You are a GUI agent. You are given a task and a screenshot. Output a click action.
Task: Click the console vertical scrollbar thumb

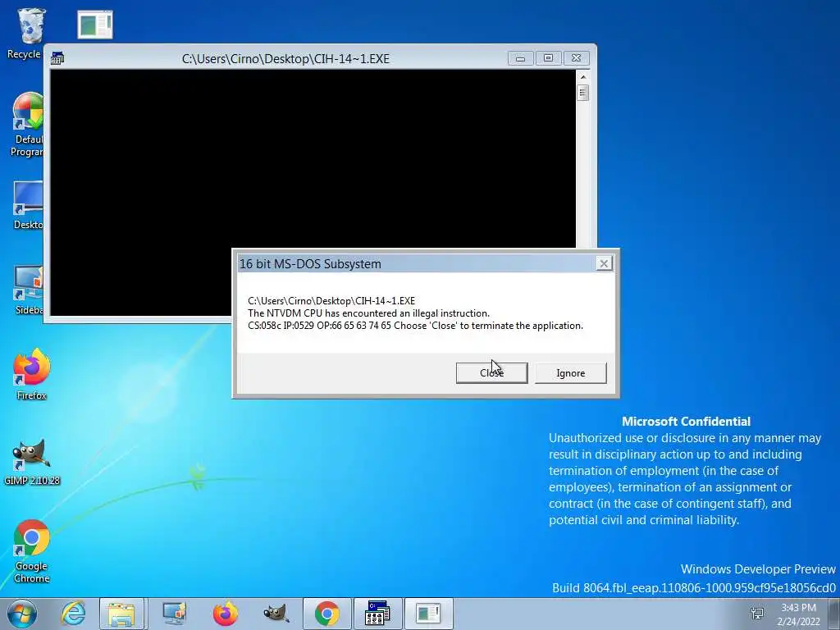(583, 93)
